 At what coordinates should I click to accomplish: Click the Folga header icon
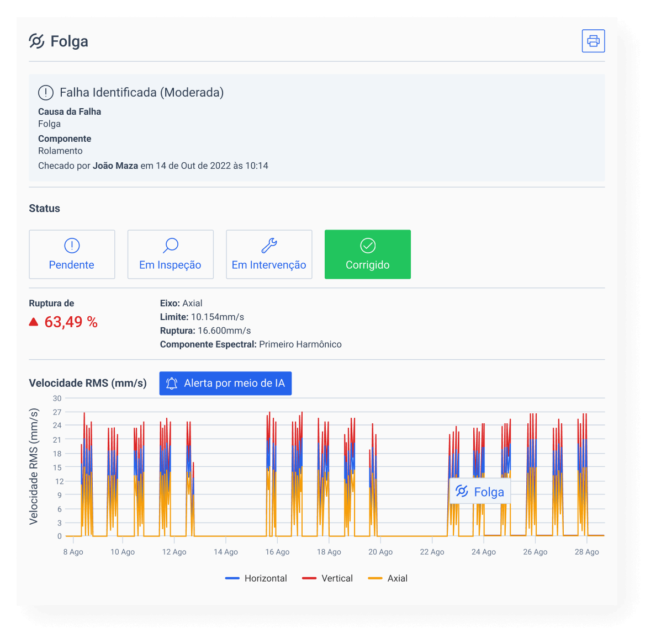[36, 41]
